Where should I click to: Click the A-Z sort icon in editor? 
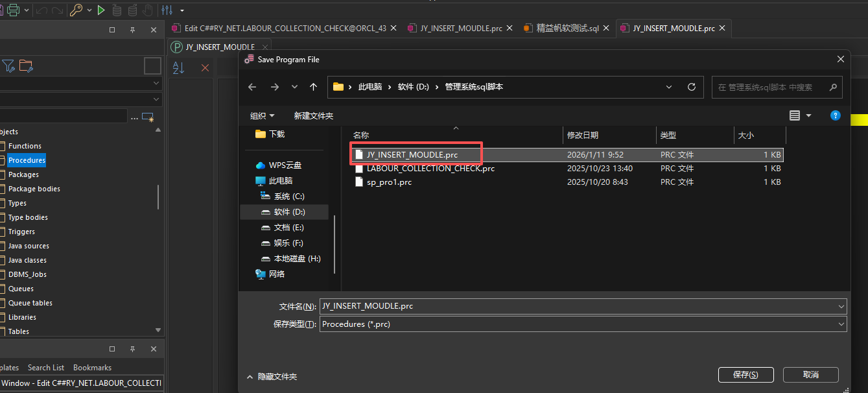click(178, 67)
